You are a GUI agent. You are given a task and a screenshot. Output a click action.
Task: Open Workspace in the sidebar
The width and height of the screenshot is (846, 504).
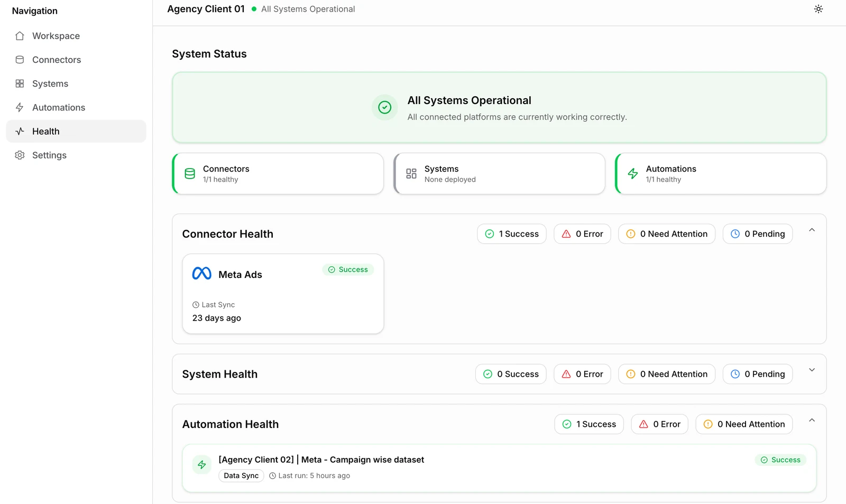(x=76, y=36)
